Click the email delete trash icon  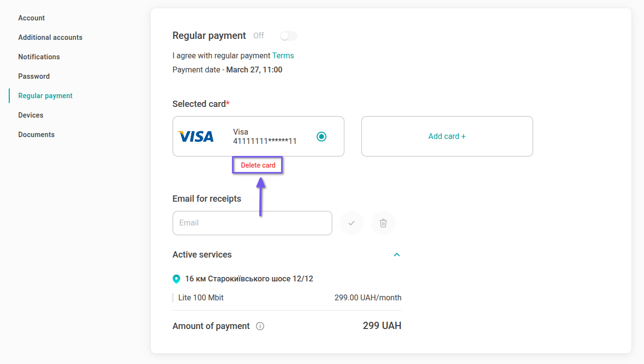pos(383,223)
